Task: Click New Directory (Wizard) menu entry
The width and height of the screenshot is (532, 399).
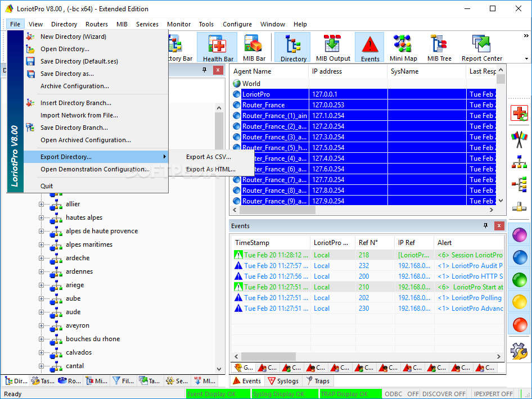Action: tap(96, 37)
